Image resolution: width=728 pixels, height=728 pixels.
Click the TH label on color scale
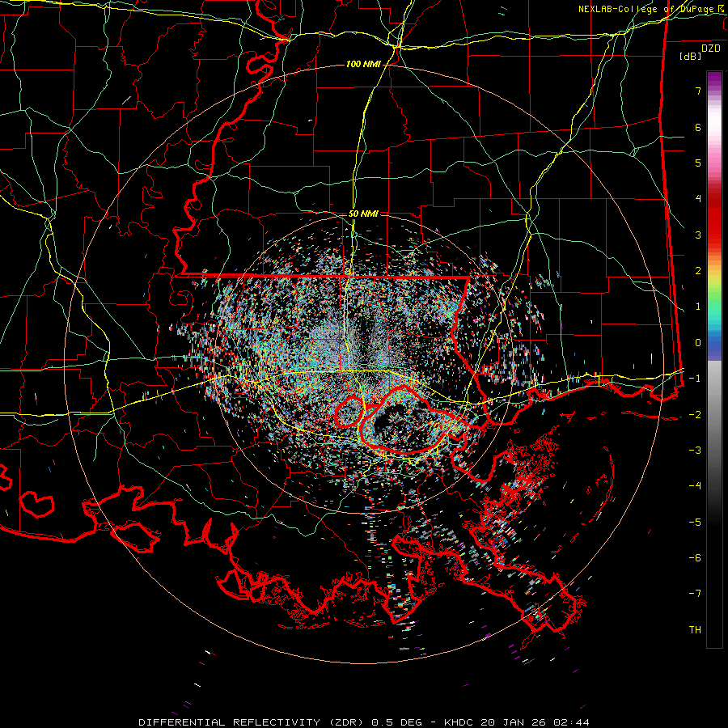pyautogui.click(x=695, y=629)
